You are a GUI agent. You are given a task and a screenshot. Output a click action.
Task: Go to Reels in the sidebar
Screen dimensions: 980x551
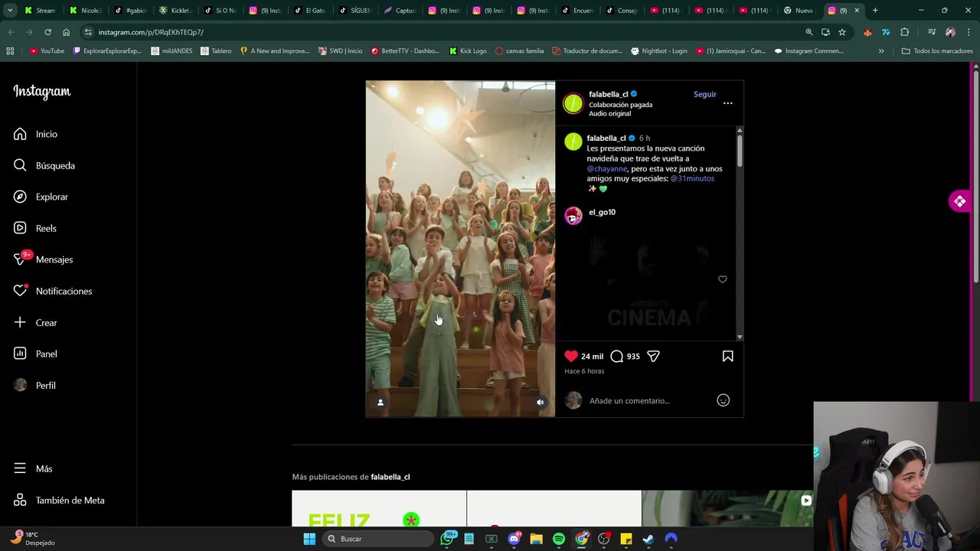(34, 228)
